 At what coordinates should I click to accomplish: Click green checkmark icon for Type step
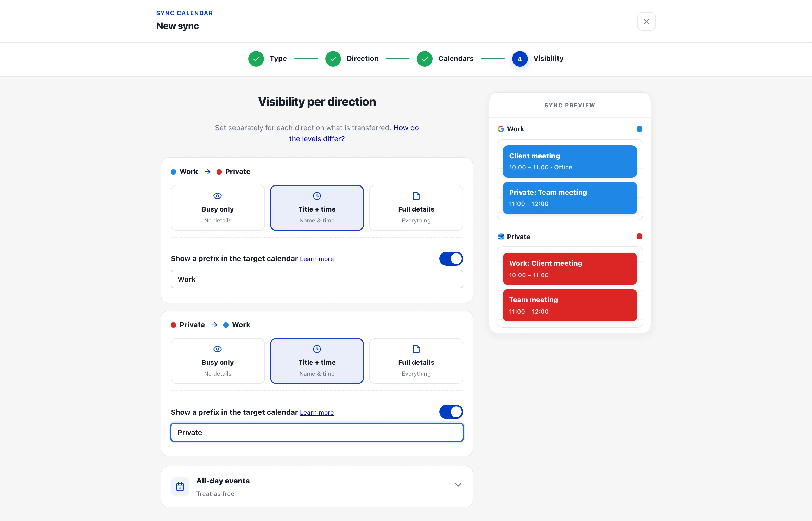[x=256, y=59]
